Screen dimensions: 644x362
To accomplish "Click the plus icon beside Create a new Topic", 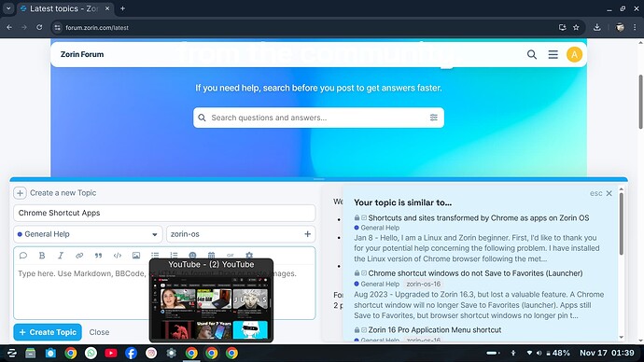I will 20,193.
